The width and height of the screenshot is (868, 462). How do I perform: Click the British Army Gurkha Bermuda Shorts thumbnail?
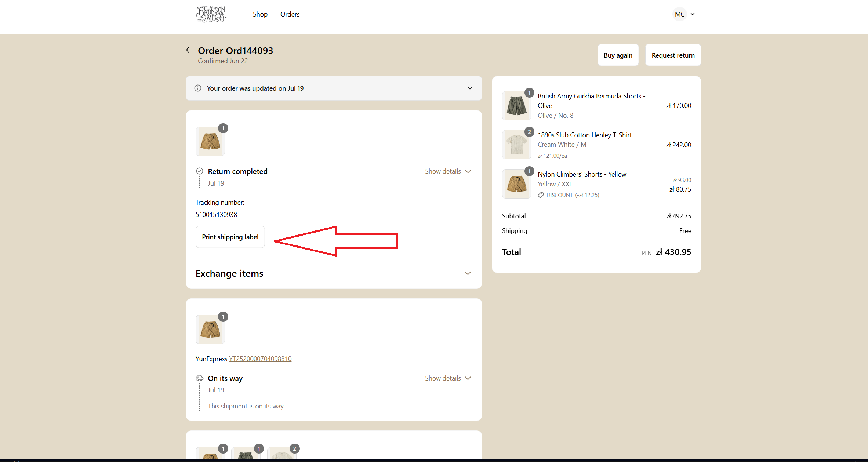point(516,106)
